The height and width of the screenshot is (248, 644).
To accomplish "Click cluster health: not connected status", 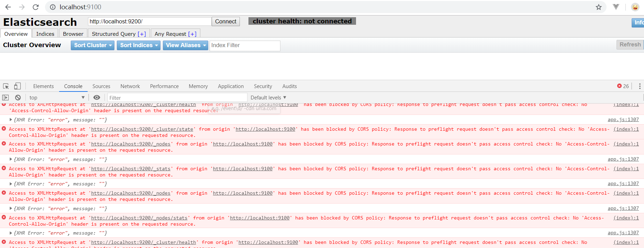I will coord(302,21).
